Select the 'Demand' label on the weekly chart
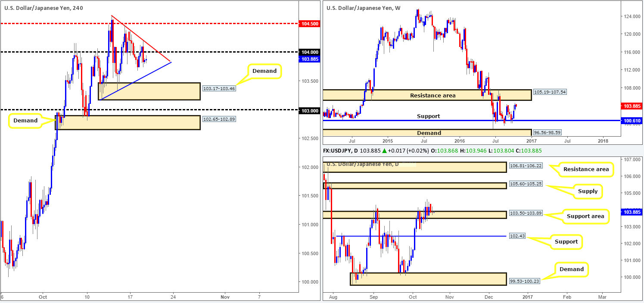644x303 pixels. tap(429, 133)
